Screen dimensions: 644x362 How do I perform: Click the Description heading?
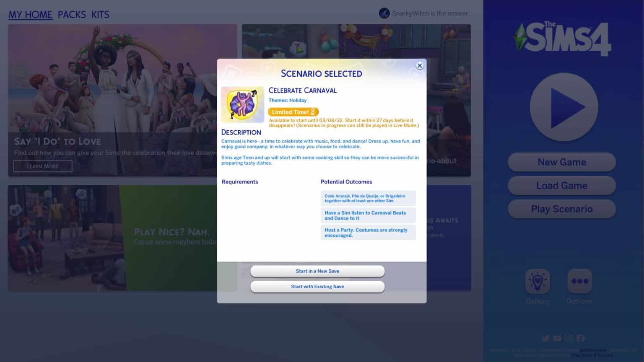click(241, 132)
